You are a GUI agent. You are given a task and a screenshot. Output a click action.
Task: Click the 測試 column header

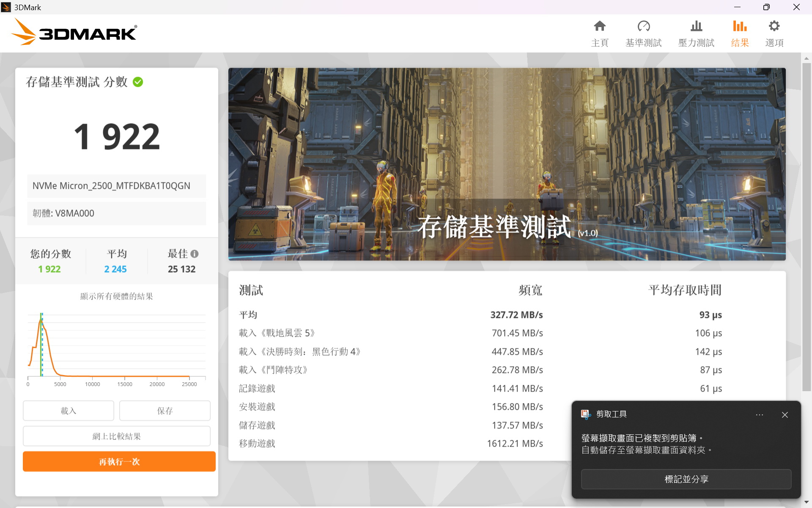click(251, 290)
